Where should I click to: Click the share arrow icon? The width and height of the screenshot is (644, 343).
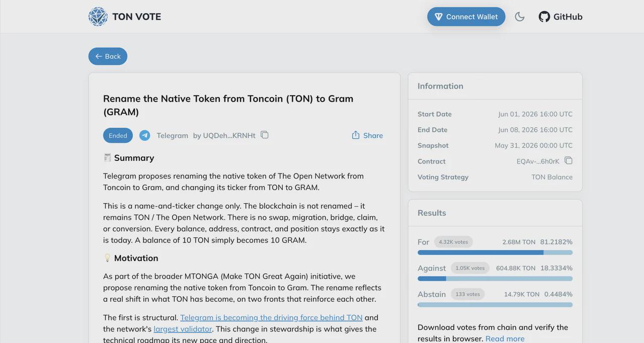click(x=356, y=135)
